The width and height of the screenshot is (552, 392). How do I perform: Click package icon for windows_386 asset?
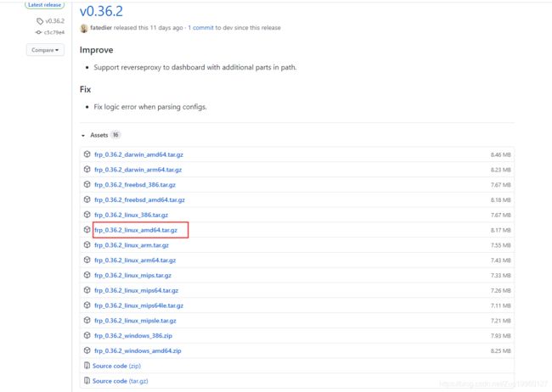click(87, 336)
